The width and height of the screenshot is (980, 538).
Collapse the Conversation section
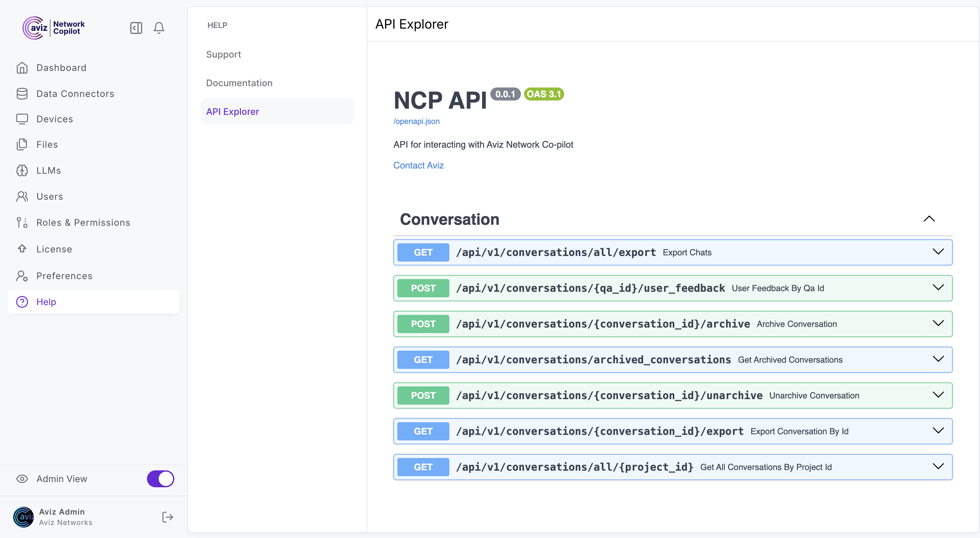pos(929,219)
